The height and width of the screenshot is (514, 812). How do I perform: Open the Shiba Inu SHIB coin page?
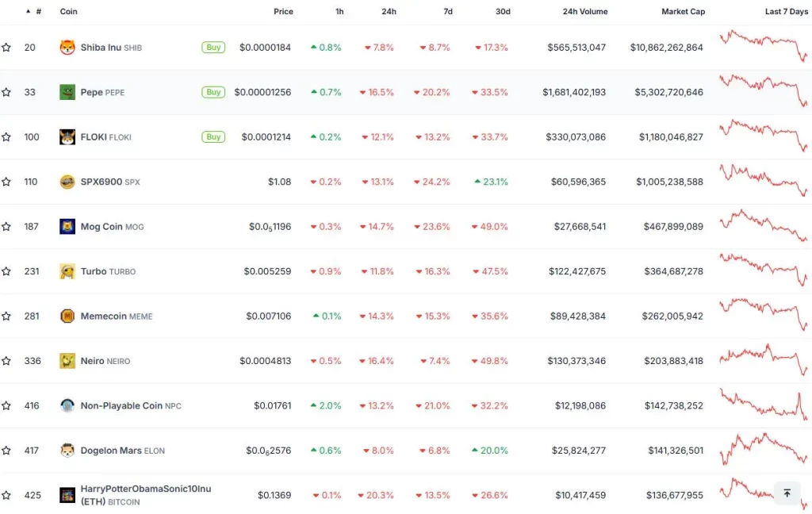pos(111,48)
